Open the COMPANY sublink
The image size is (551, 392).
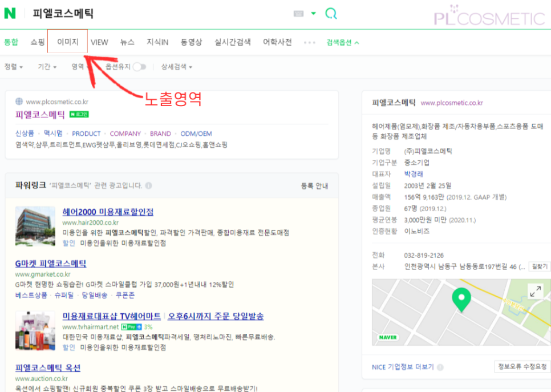125,134
